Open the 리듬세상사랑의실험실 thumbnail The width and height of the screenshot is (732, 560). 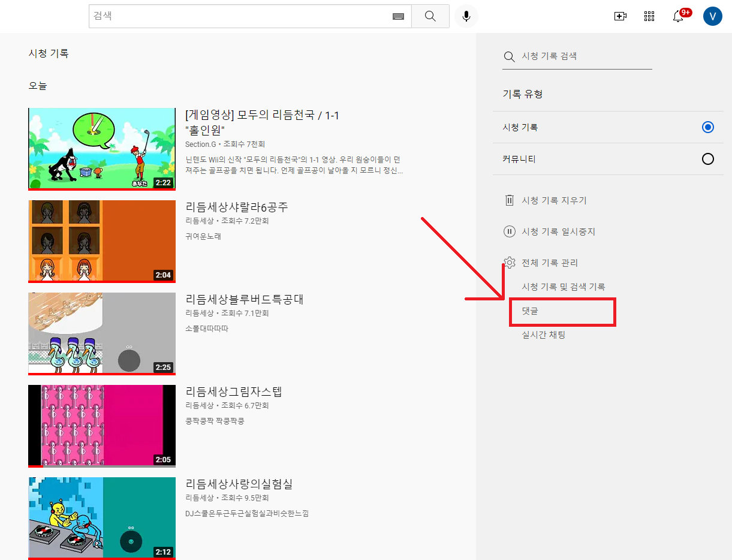tap(102, 518)
